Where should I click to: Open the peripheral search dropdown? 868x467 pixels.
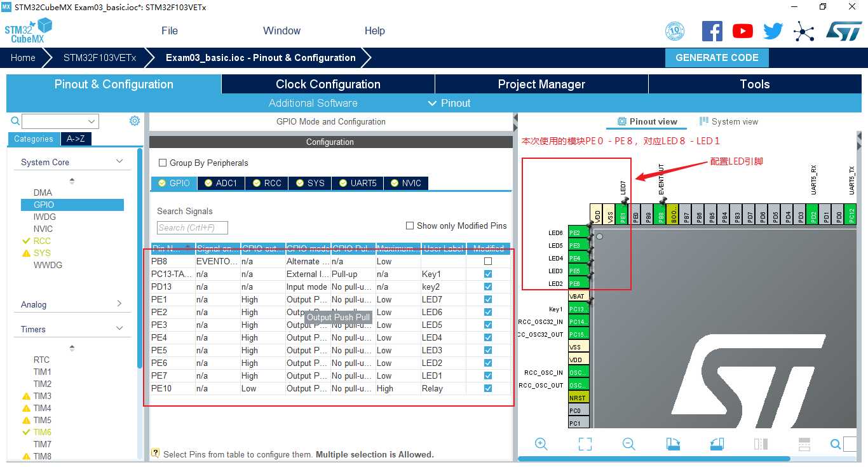[93, 121]
